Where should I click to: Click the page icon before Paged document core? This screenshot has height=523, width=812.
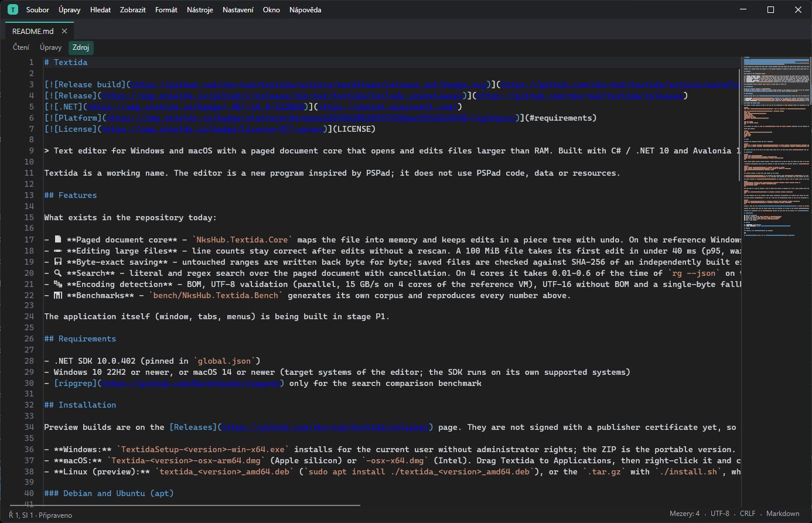[x=57, y=240]
